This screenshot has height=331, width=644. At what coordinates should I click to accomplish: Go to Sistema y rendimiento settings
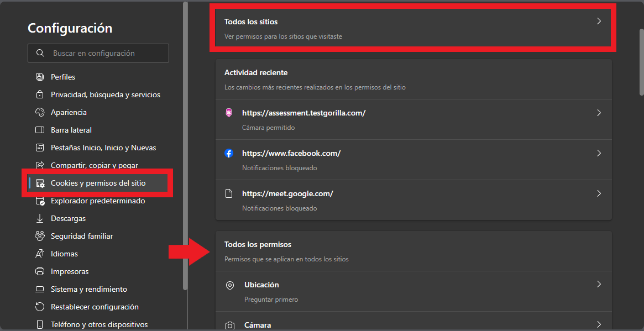point(88,289)
